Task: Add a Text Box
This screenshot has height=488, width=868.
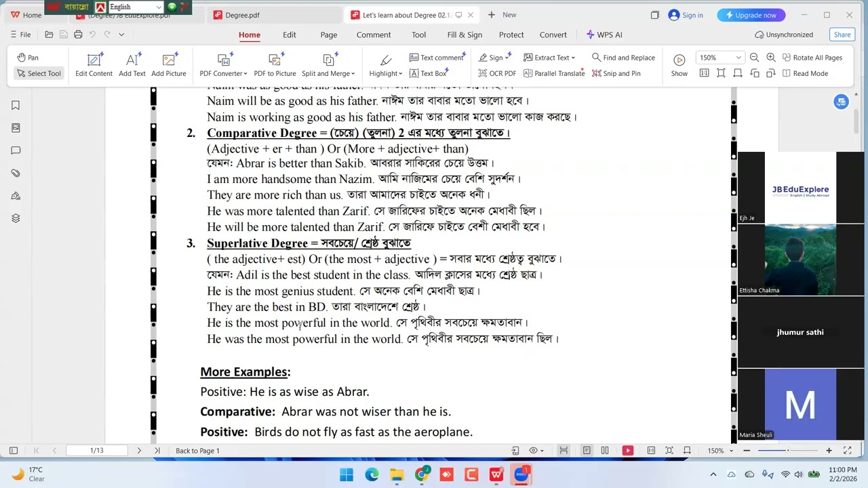Action: (x=429, y=73)
